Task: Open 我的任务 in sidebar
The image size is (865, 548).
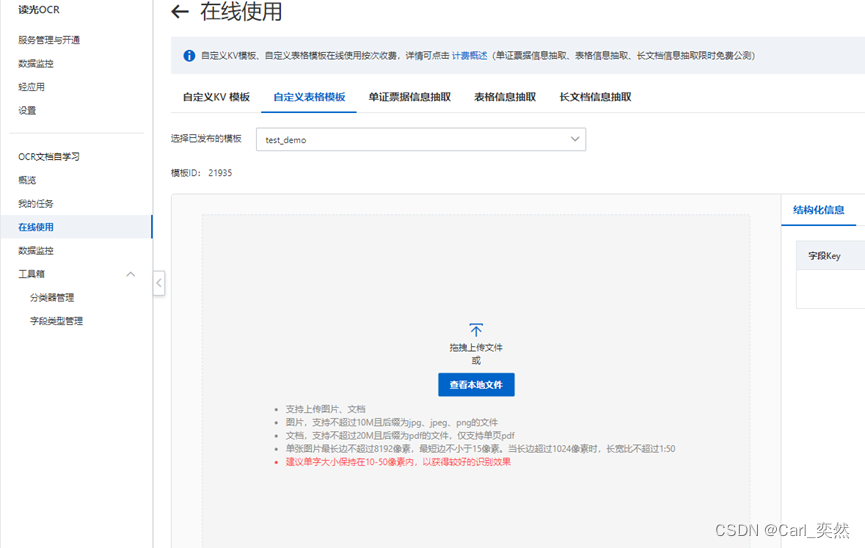Action: [36, 204]
